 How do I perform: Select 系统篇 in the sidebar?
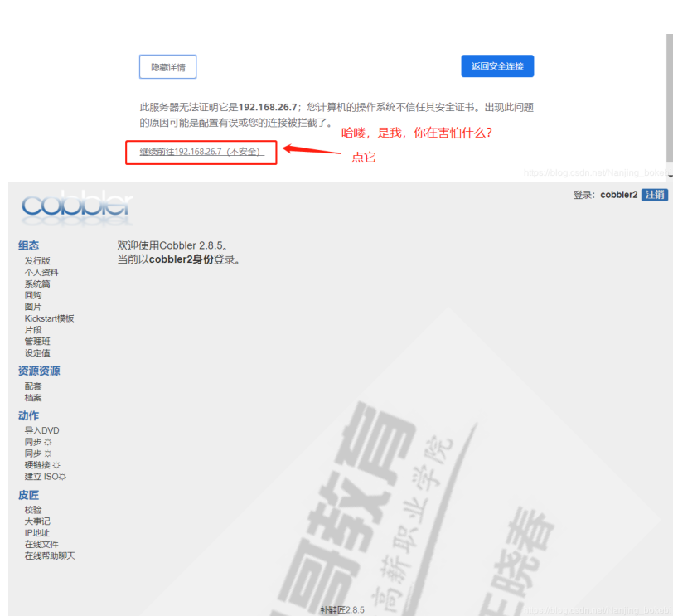[37, 284]
